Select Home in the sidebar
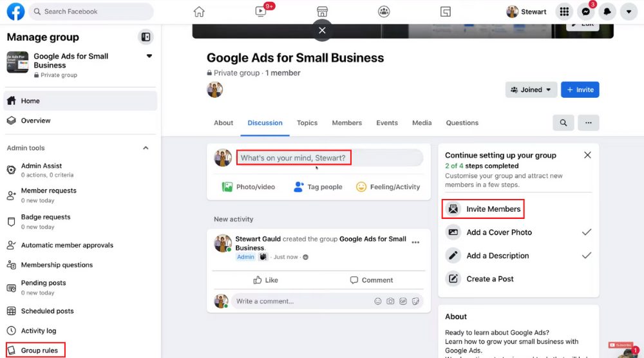The width and height of the screenshot is (644, 358). pyautogui.click(x=80, y=100)
